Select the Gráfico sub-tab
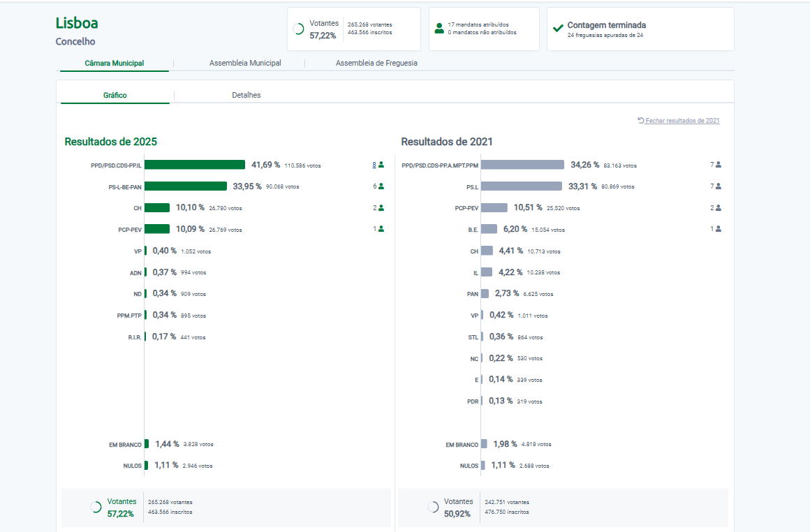 click(x=115, y=95)
